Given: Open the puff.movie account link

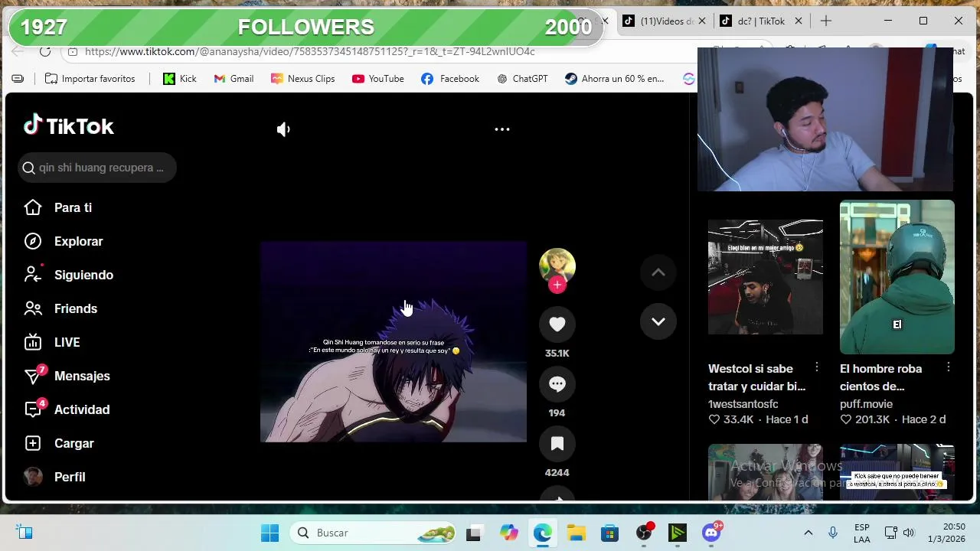Looking at the screenshot, I should click(866, 404).
